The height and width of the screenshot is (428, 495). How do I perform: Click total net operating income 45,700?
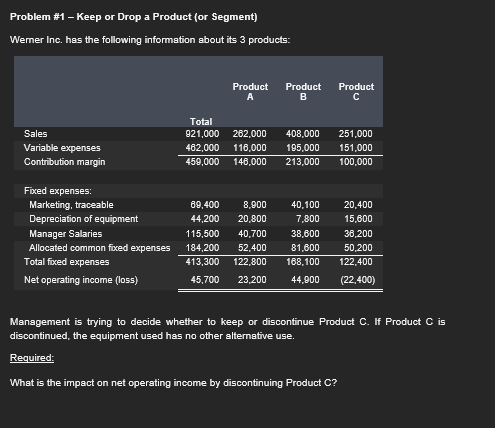[205, 280]
